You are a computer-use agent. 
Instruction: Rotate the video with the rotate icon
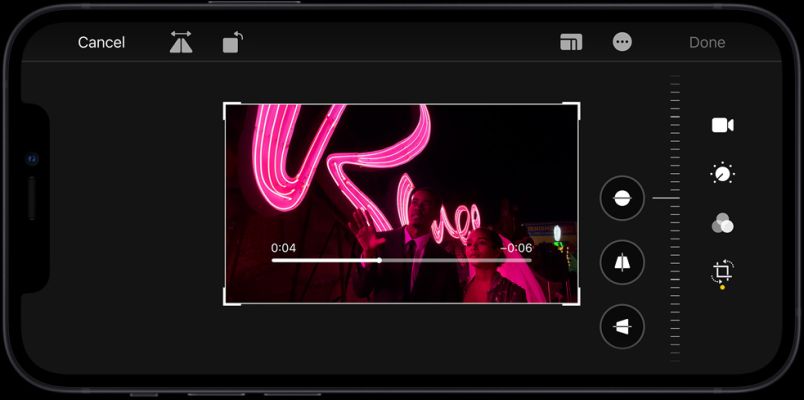pos(232,42)
